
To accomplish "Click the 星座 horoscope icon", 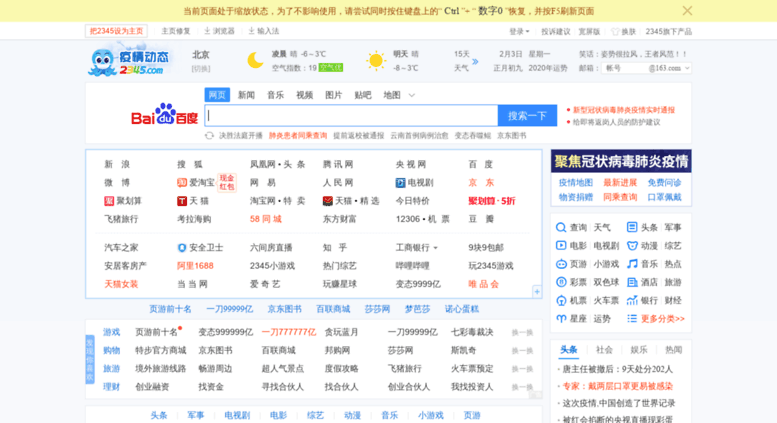I will click(561, 318).
